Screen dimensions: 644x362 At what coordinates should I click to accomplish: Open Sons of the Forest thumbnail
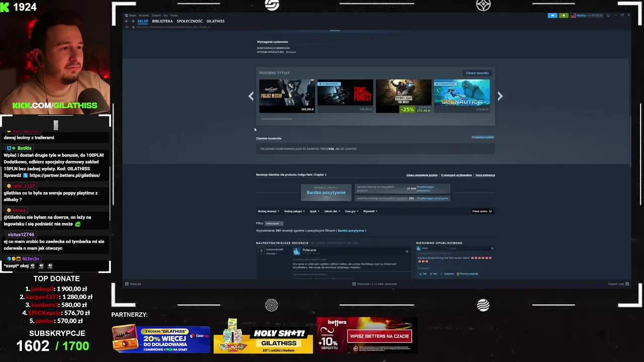(345, 96)
